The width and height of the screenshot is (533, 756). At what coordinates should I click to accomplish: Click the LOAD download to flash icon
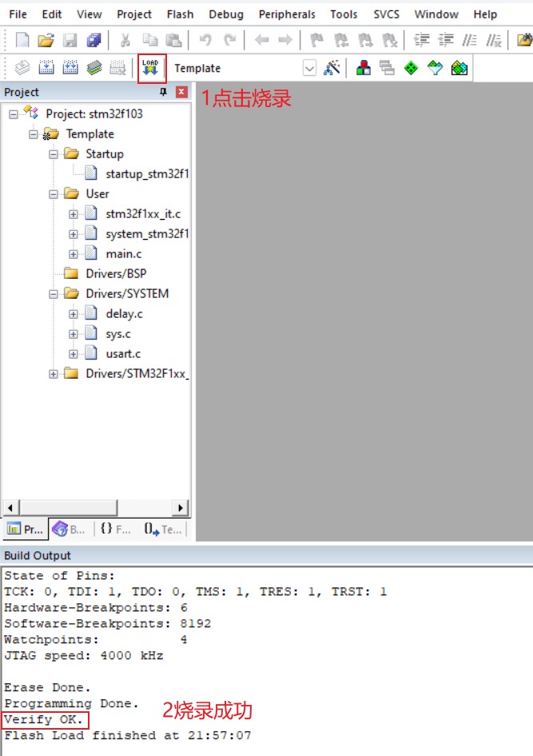coord(151,68)
